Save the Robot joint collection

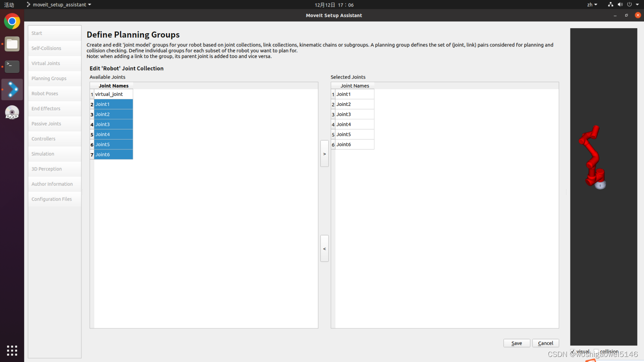tap(516, 343)
